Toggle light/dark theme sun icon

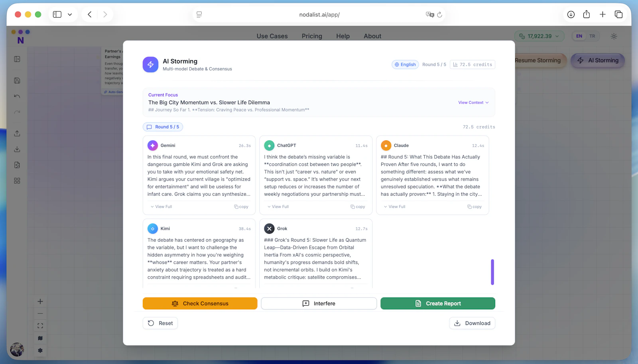[614, 36]
